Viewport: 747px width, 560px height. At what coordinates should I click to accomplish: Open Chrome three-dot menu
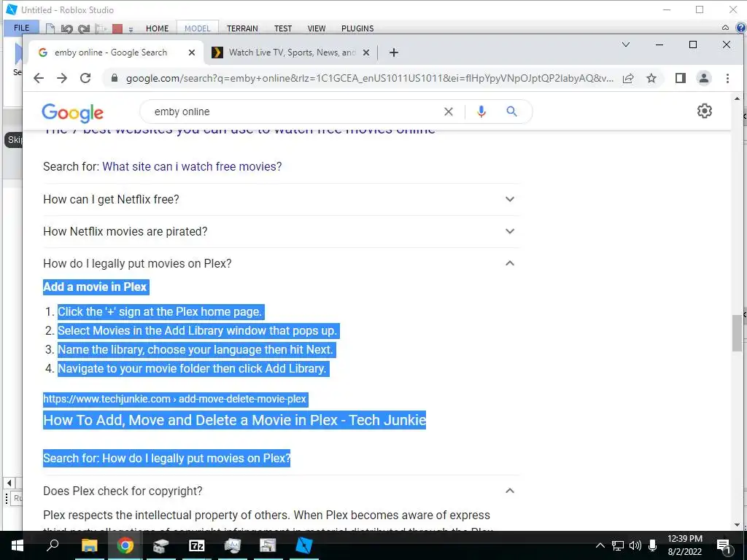point(727,78)
